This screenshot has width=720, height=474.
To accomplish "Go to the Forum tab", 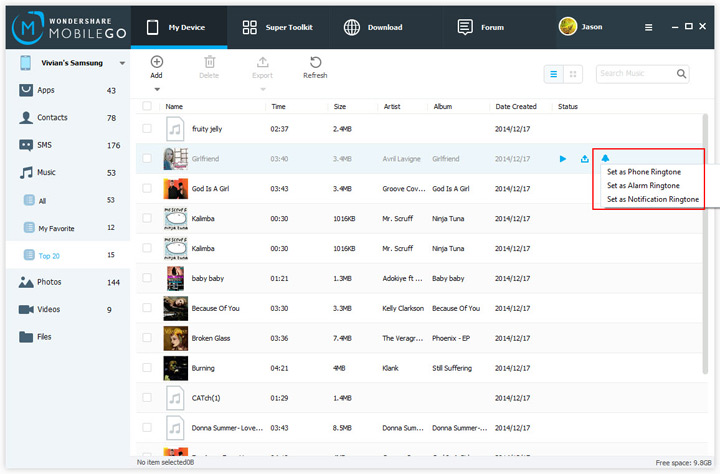I will tap(481, 27).
